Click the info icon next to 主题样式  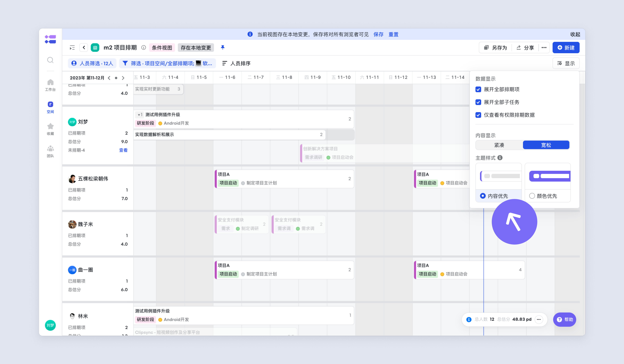[500, 158]
